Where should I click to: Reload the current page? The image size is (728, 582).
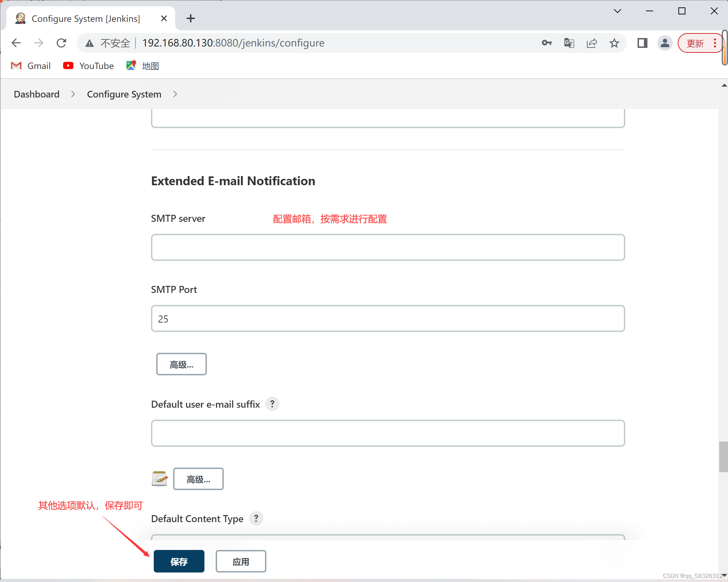(x=62, y=43)
